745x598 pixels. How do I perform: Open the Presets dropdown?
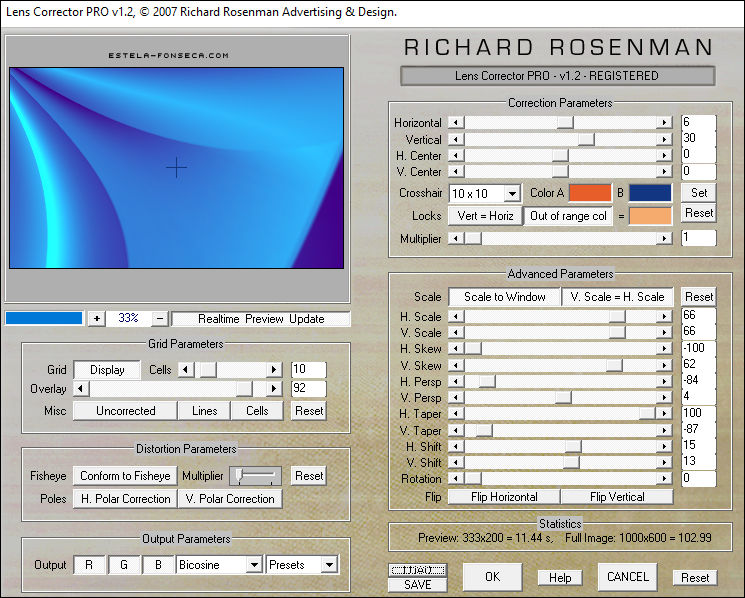[x=329, y=565]
